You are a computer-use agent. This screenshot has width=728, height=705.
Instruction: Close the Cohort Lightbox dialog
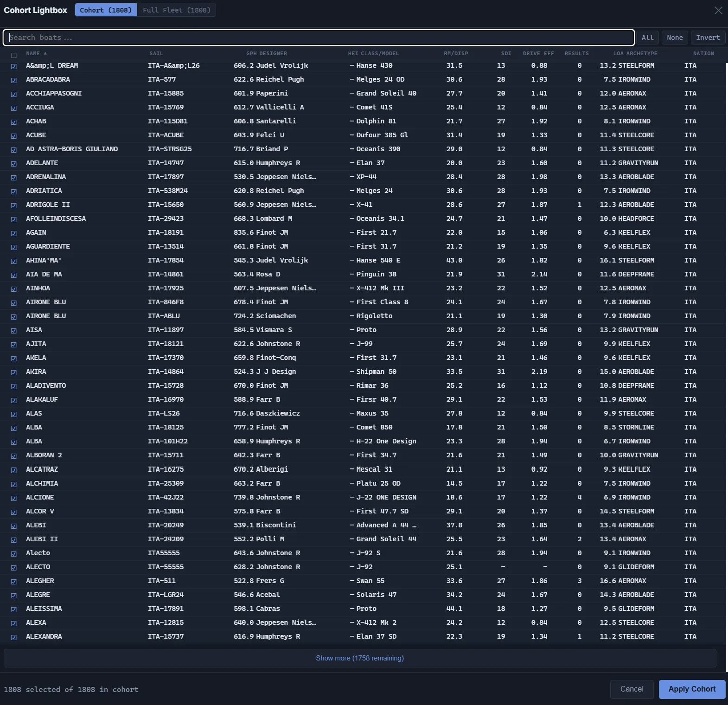tap(718, 10)
